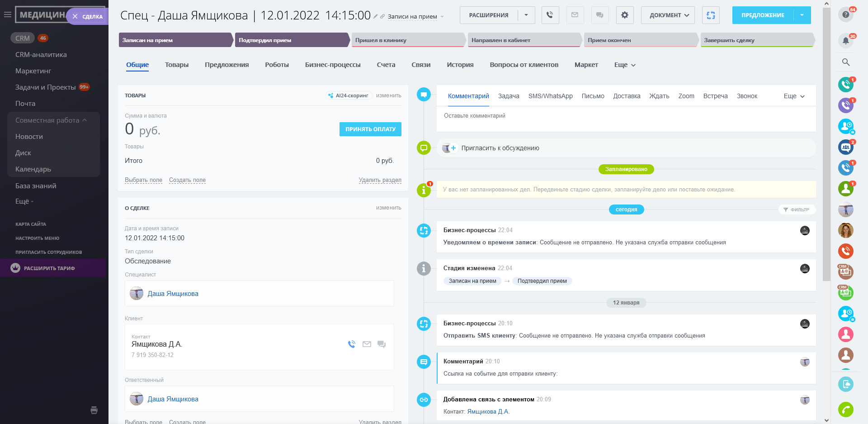
Task: Open settings gear icon in deal header
Action: 624,15
